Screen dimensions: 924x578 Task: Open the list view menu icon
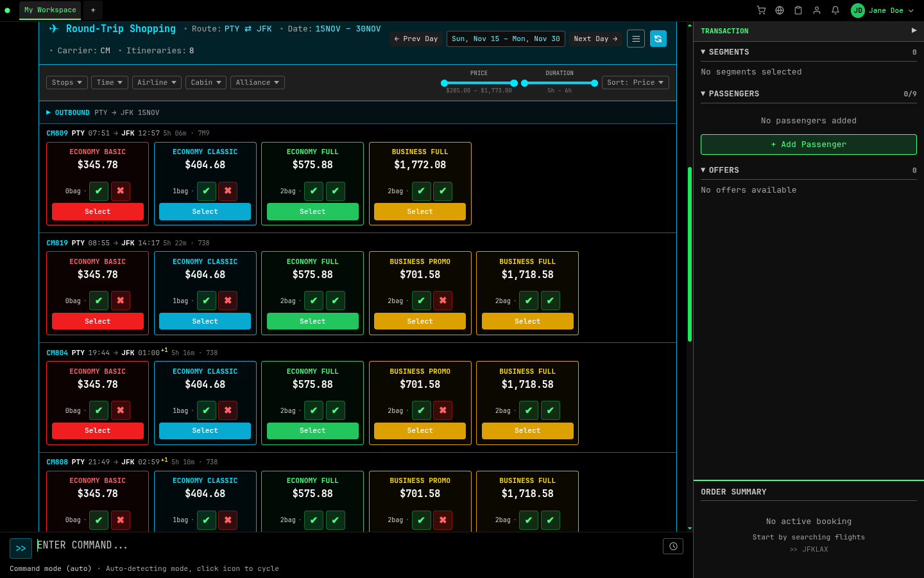click(x=636, y=39)
